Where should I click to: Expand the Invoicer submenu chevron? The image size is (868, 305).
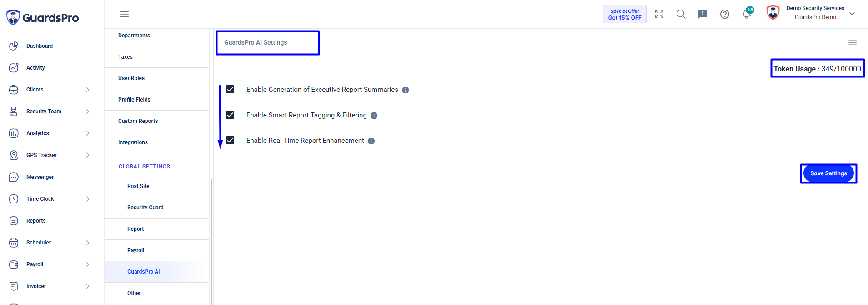(88, 286)
